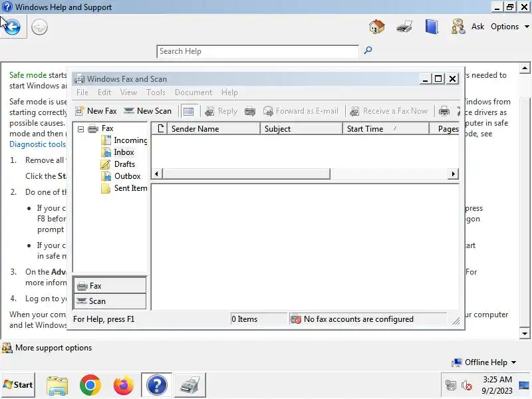Open the Options dropdown in Help
This screenshot has height=399, width=532.
pos(510,27)
